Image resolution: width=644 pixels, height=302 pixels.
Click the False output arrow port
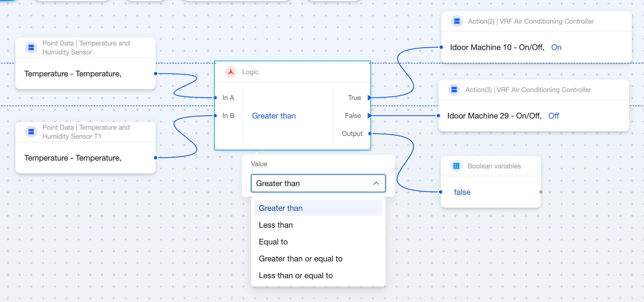click(x=369, y=116)
